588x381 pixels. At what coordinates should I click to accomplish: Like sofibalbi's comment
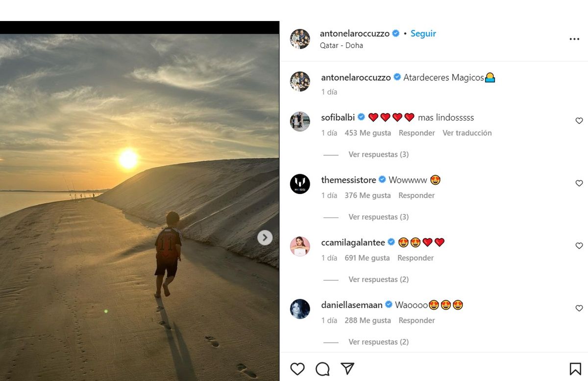[579, 121]
